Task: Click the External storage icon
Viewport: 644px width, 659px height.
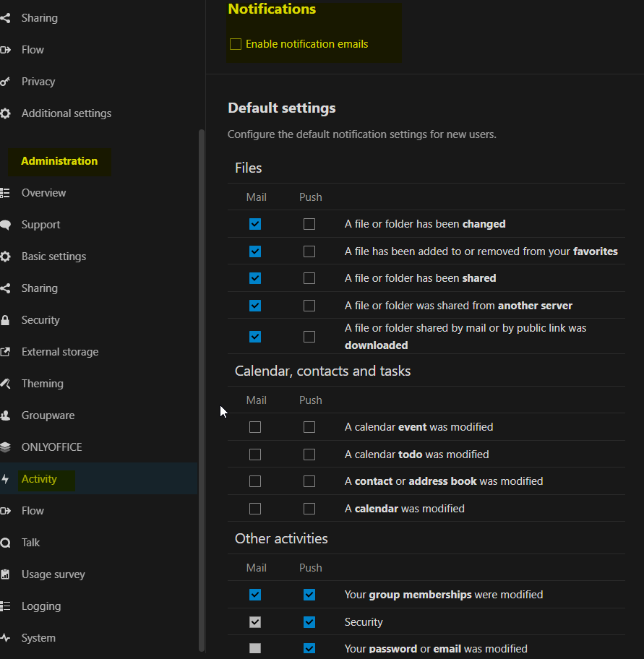Action: [5, 352]
